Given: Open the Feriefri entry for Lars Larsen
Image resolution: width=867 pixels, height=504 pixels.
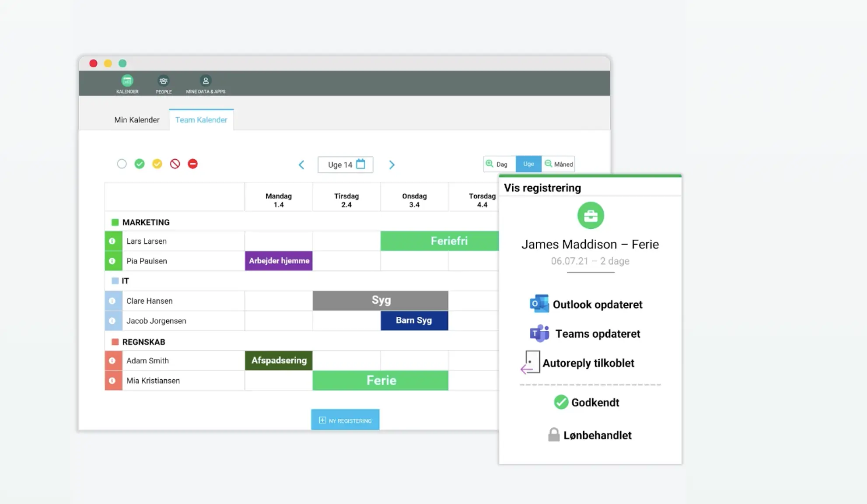Looking at the screenshot, I should [440, 241].
